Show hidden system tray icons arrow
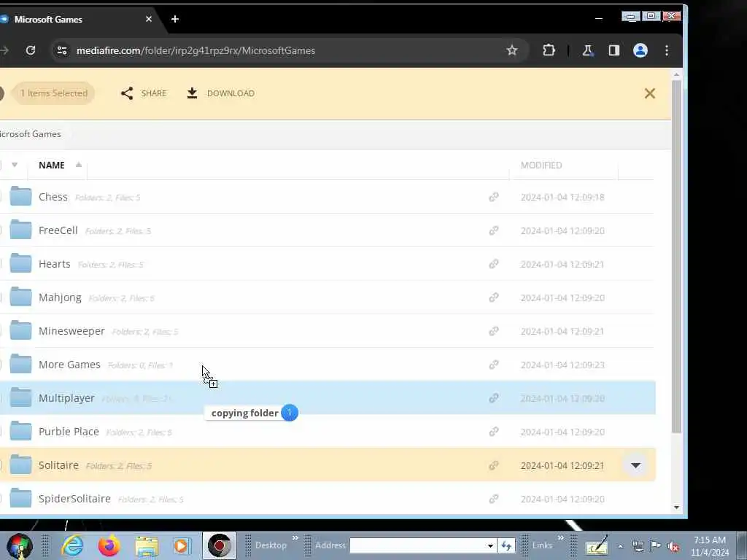 click(x=620, y=546)
